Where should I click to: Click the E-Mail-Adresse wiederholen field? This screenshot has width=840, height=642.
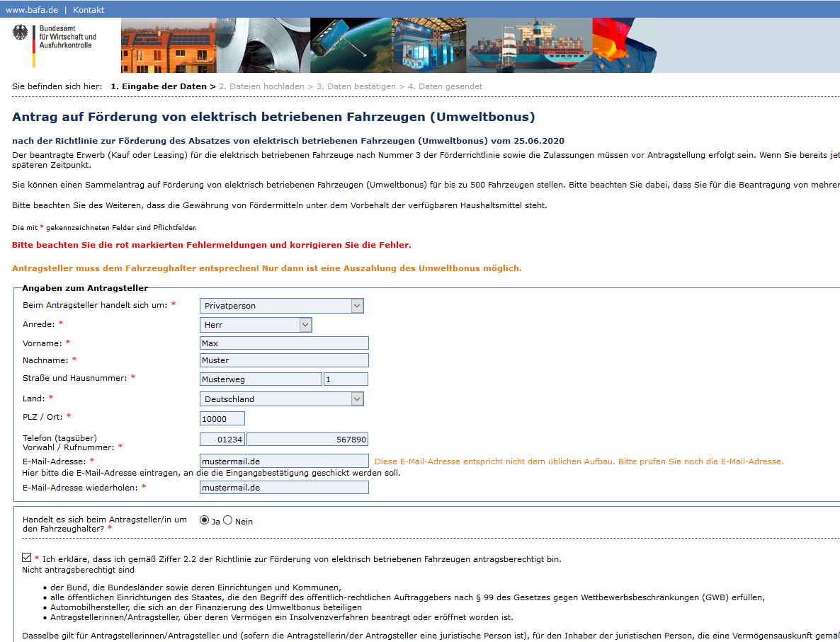(284, 488)
